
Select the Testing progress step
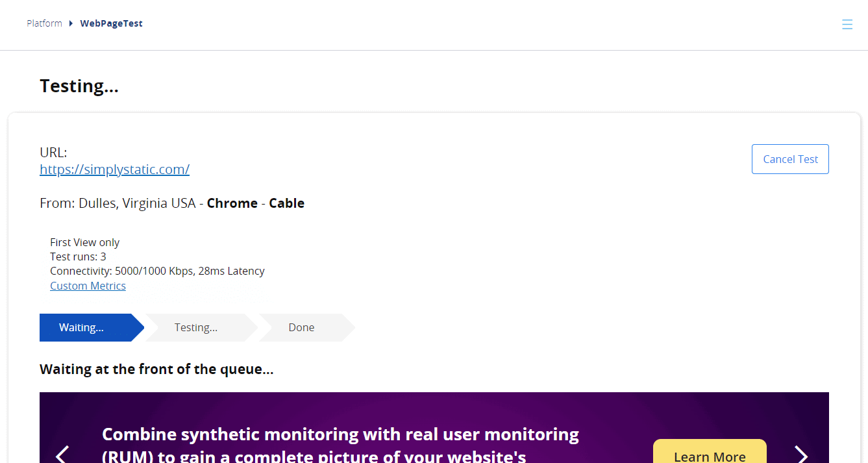[x=195, y=327]
